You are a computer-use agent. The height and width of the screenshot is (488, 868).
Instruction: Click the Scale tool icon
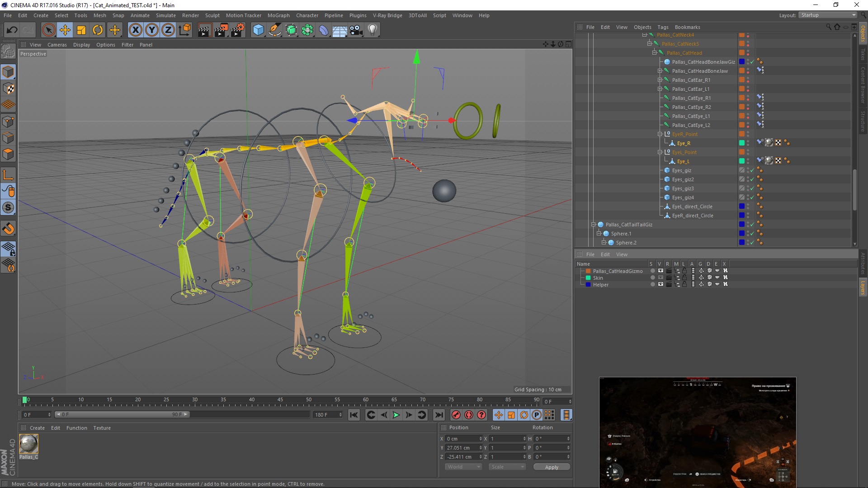[81, 30]
